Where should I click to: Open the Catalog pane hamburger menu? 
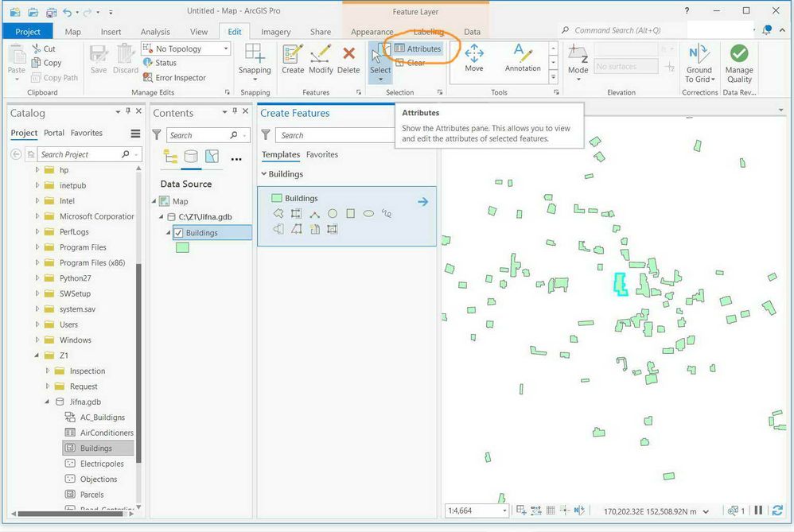[135, 133]
